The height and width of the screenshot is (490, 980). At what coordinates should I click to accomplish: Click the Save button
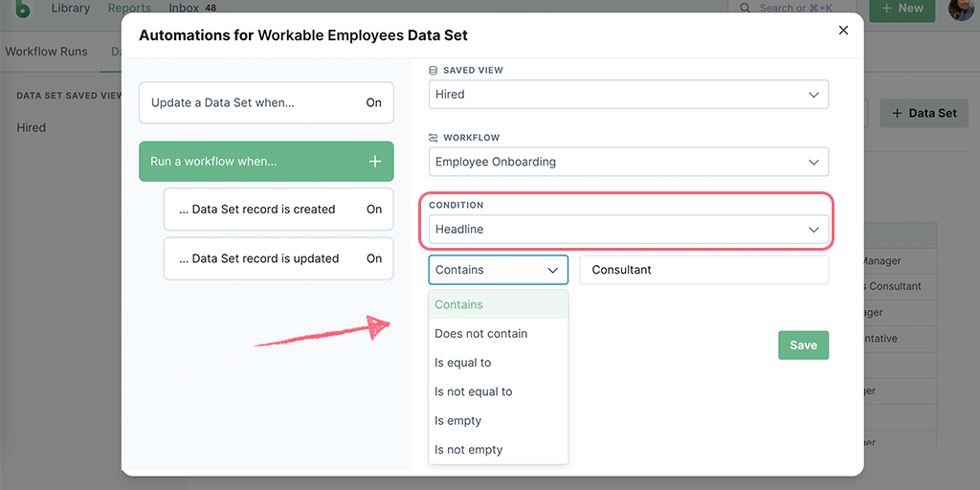pos(803,345)
